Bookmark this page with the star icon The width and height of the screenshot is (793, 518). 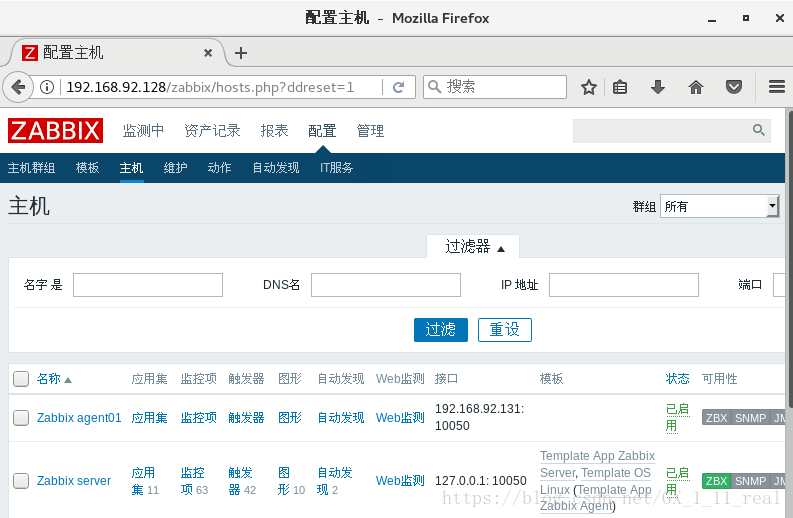coord(588,87)
